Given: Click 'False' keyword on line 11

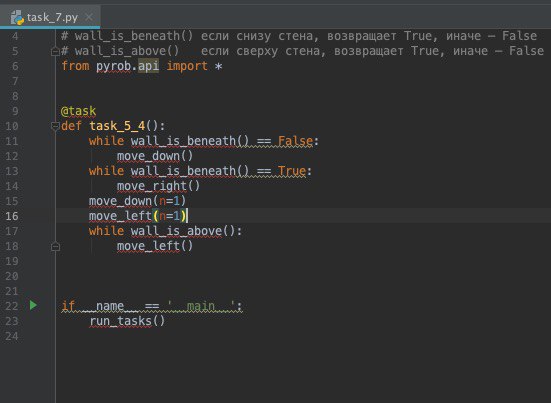Looking at the screenshot, I should click(x=295, y=141).
